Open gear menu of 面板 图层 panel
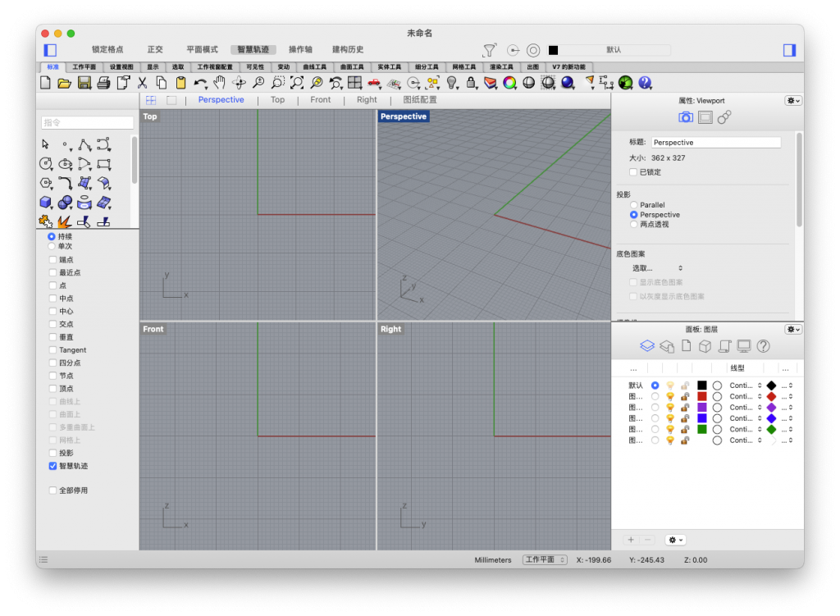This screenshot has height=616, width=840. [793, 330]
